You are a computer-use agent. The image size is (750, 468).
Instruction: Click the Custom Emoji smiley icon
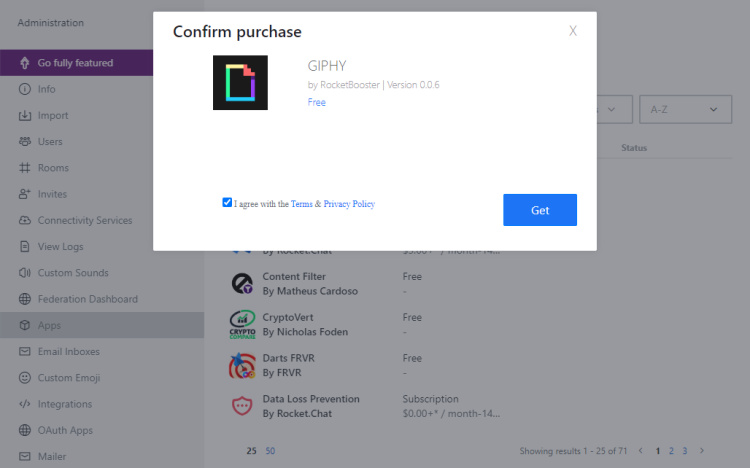[x=25, y=378]
